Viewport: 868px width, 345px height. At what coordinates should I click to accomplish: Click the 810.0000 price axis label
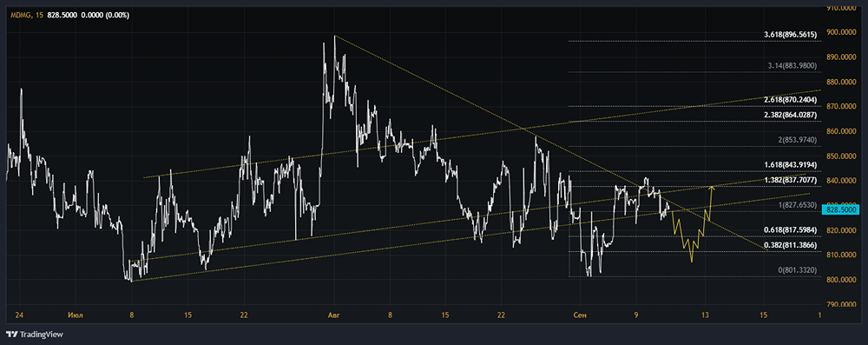click(x=841, y=255)
